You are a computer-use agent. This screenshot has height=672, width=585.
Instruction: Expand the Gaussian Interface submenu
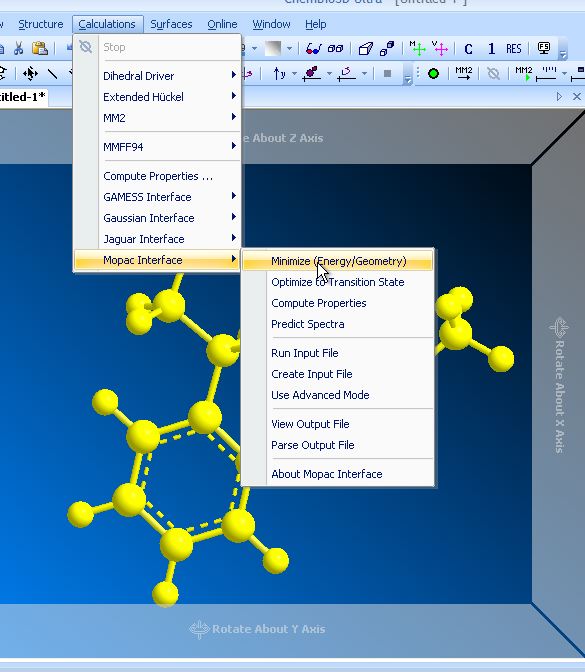(x=157, y=218)
